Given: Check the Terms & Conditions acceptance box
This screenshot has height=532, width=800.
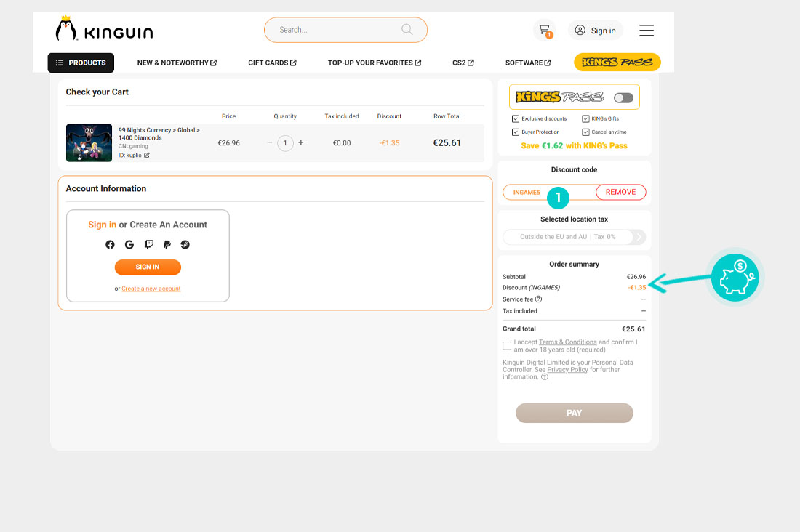Looking at the screenshot, I should pos(507,346).
